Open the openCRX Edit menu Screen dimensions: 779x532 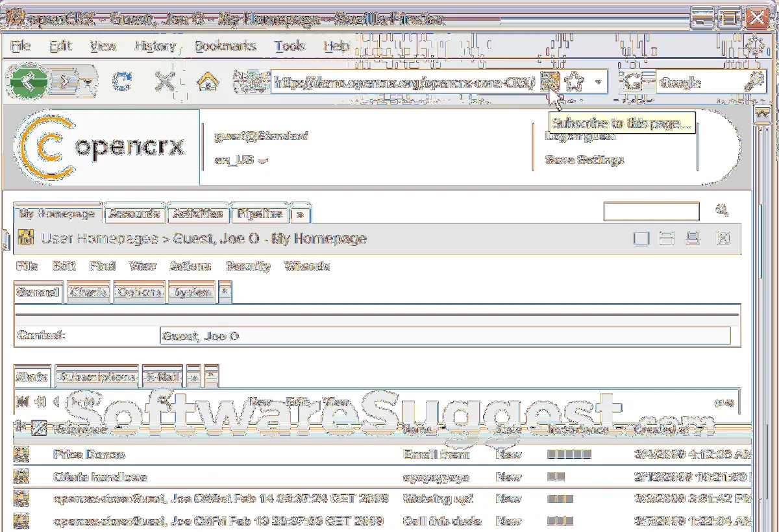click(64, 266)
